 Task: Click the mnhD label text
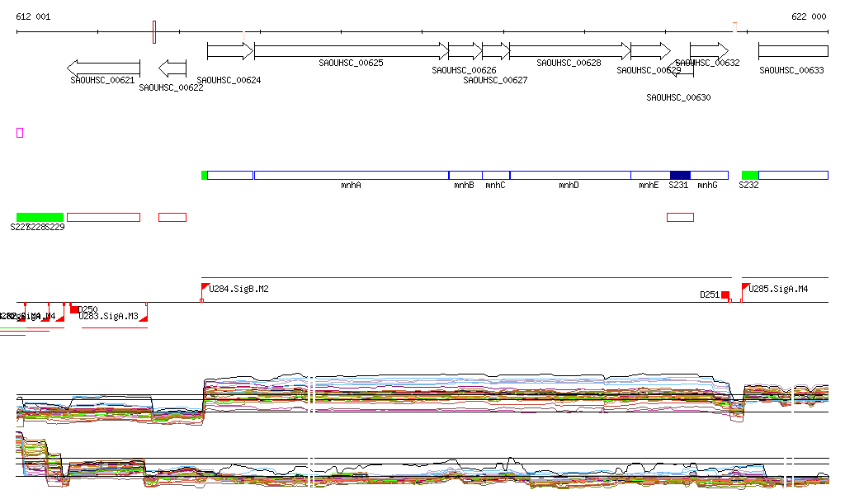coord(569,186)
